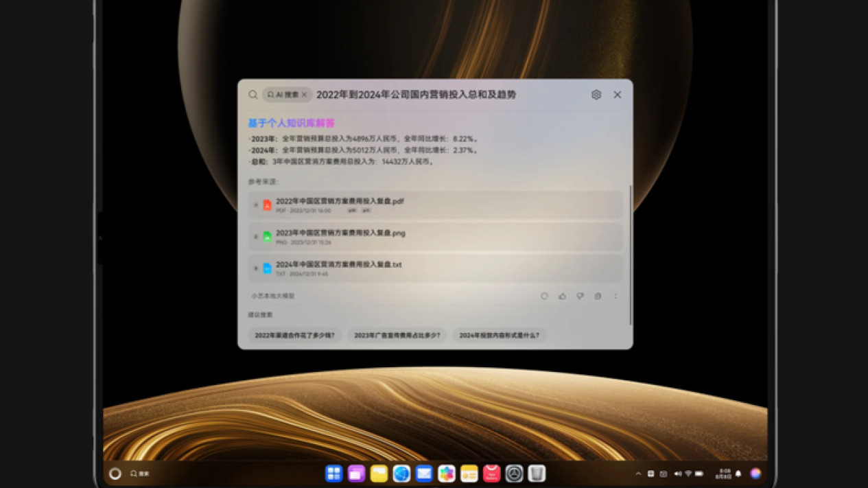Click the Wi-Fi icon in the tray
Viewport: 868px width, 488px height.
coord(688,474)
